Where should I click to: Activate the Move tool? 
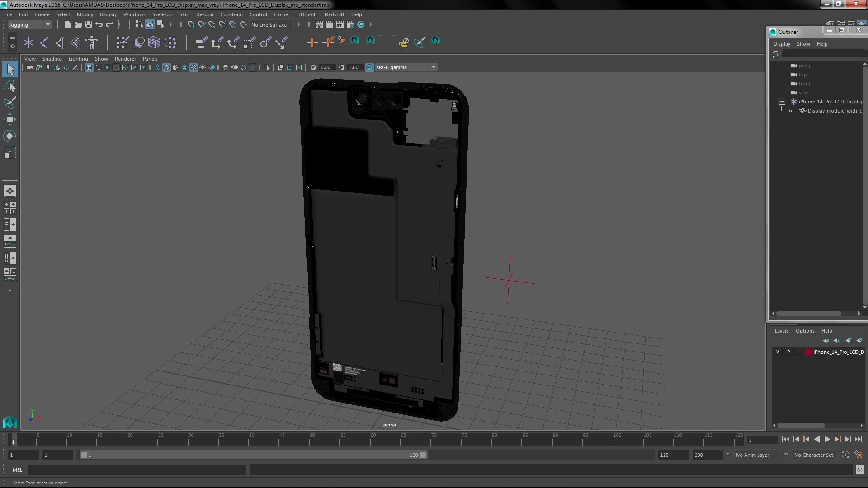pyautogui.click(x=10, y=119)
